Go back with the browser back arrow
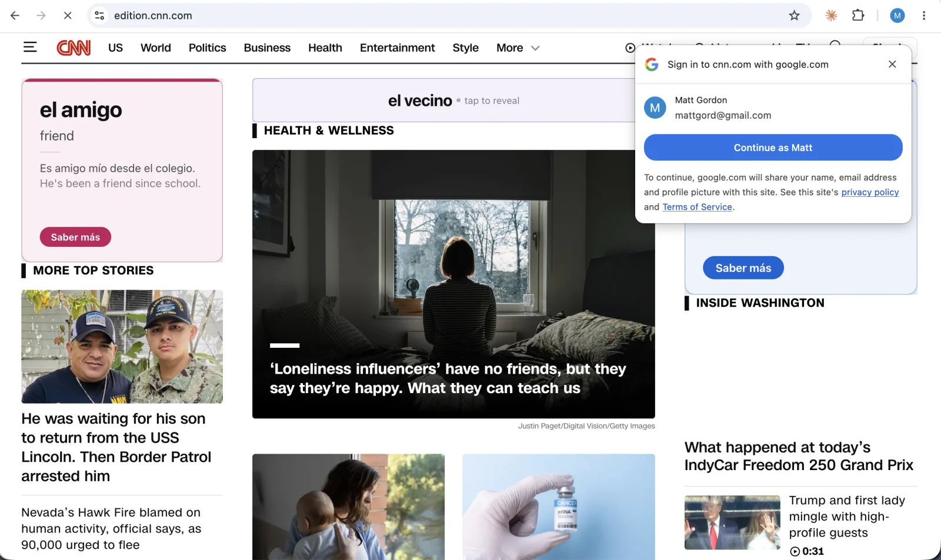Viewport: 941px width, 560px height. point(15,16)
